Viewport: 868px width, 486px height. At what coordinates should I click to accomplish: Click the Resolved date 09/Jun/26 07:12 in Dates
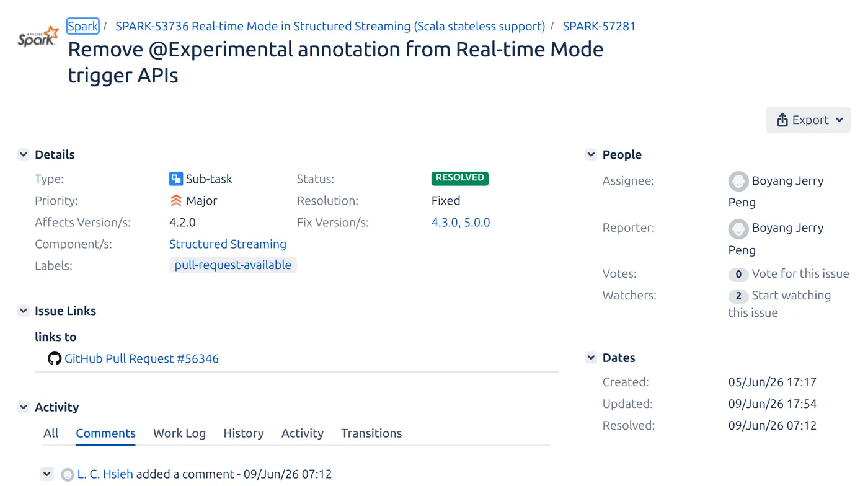[773, 425]
